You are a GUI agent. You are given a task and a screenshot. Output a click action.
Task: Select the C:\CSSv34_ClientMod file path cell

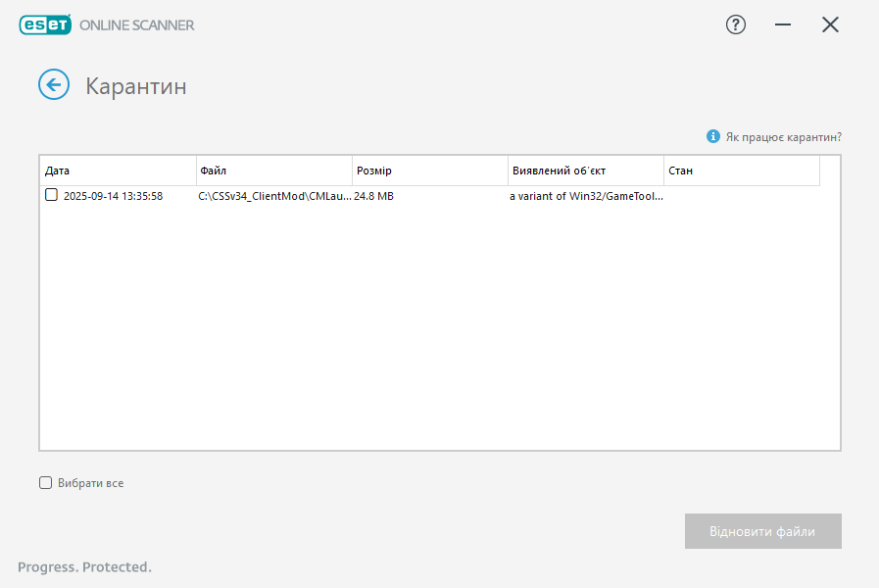click(274, 196)
